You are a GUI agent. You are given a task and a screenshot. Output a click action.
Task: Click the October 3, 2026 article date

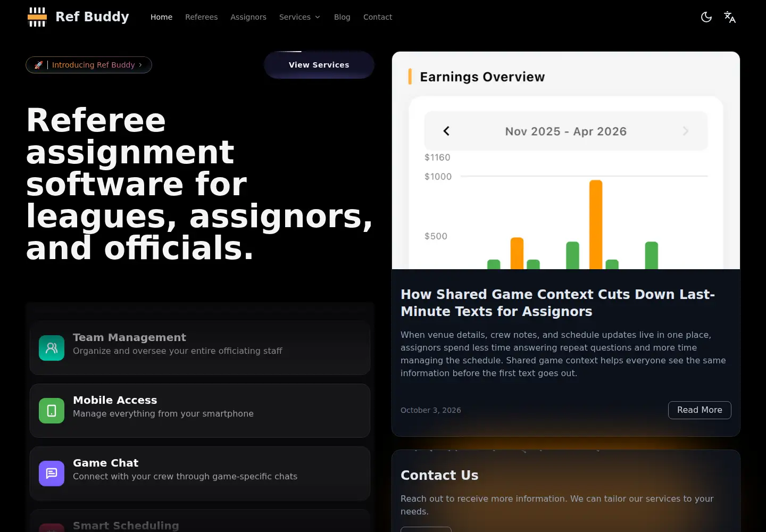(431, 410)
